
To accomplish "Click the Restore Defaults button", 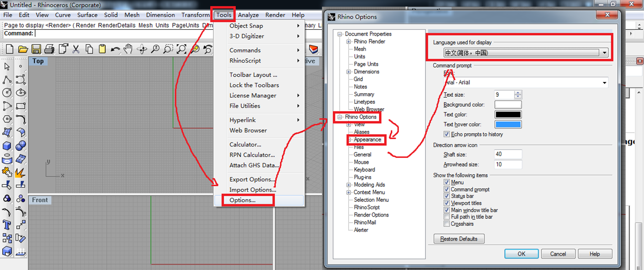I will click(459, 239).
